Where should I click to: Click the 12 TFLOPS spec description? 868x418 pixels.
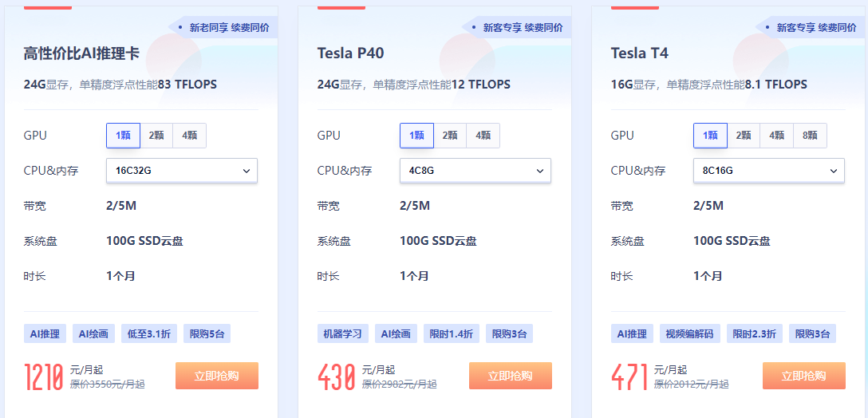point(413,85)
